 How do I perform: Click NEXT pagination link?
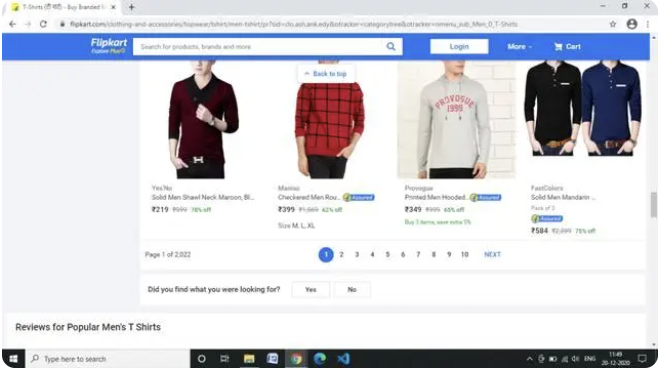492,254
